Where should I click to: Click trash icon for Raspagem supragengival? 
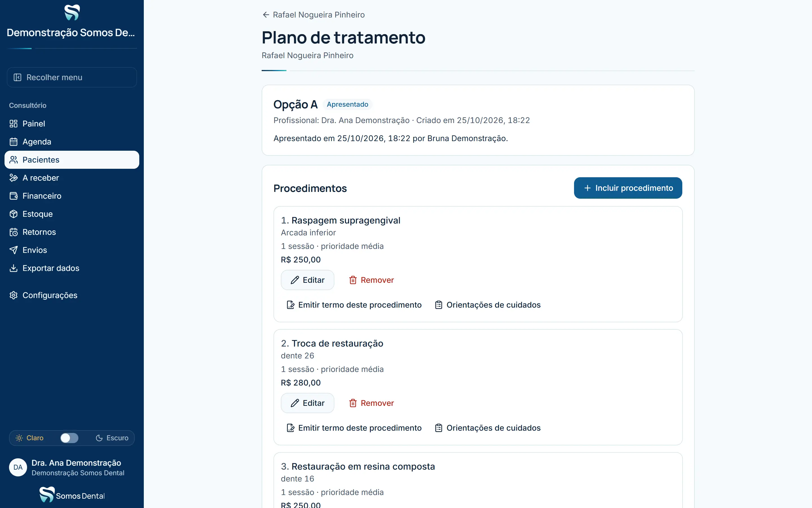(x=353, y=280)
